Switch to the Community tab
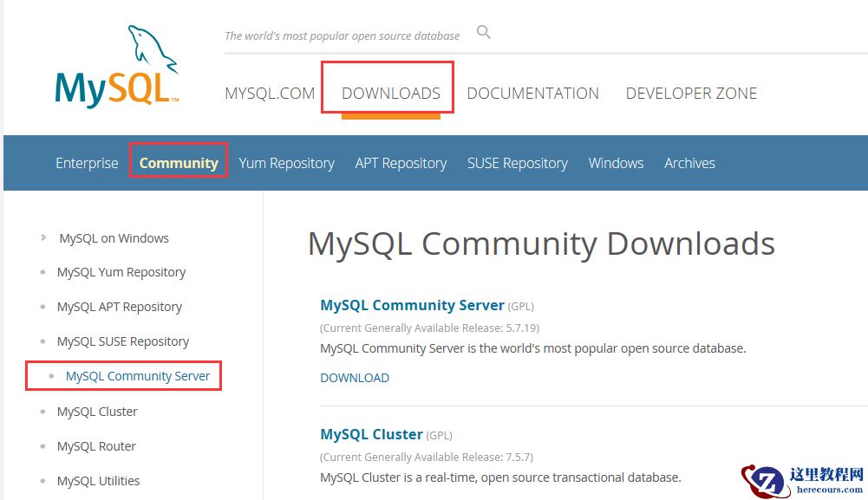This screenshot has width=868, height=500. 178,162
